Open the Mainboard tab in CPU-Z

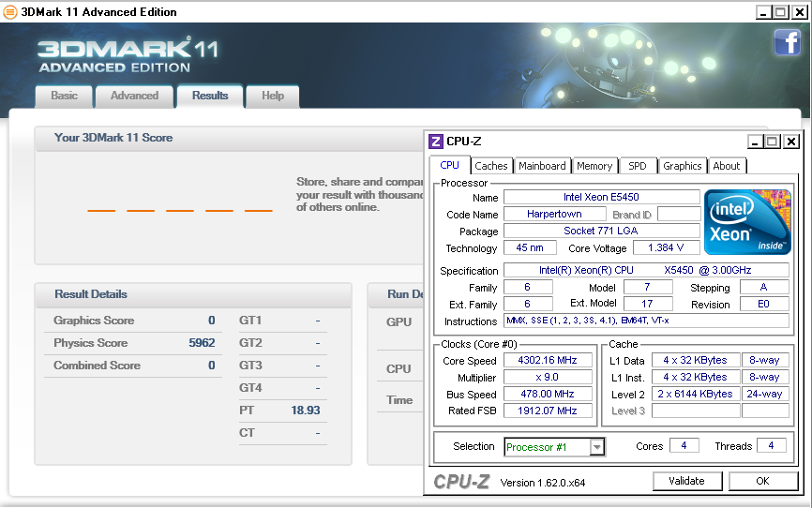coord(542,166)
